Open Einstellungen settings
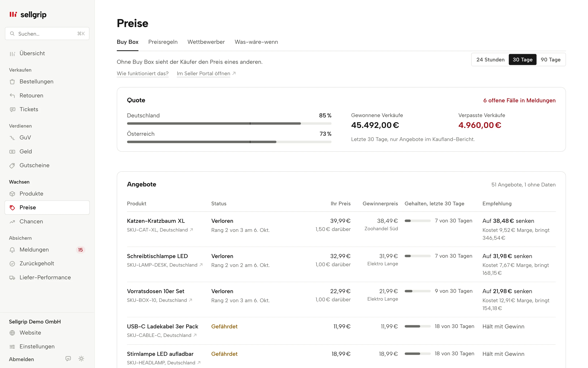Image resolution: width=588 pixels, height=368 pixels. click(47, 347)
